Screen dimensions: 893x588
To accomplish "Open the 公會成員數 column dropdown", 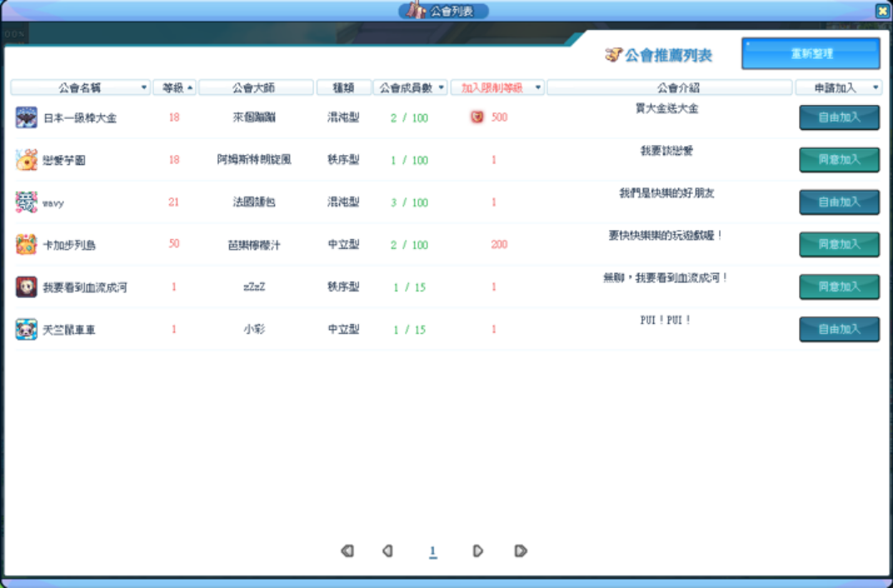I will click(441, 87).
